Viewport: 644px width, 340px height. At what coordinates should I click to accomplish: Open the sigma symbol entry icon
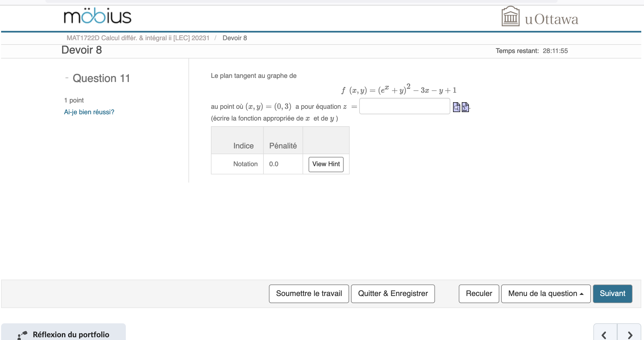(x=465, y=107)
